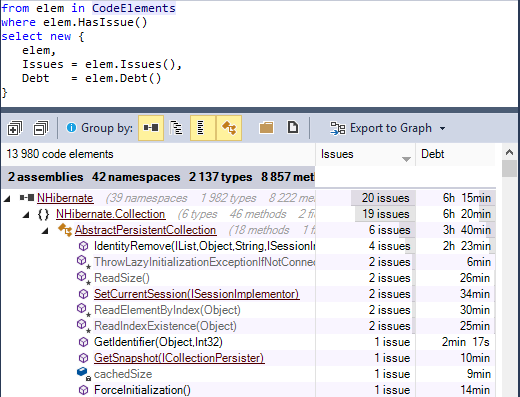Click the source file page icon

(293, 128)
